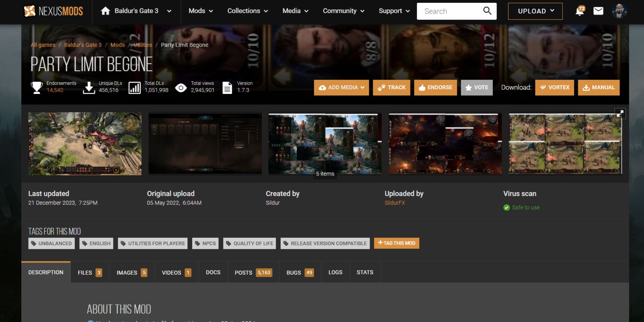
Task: Click the English tag
Action: point(96,243)
